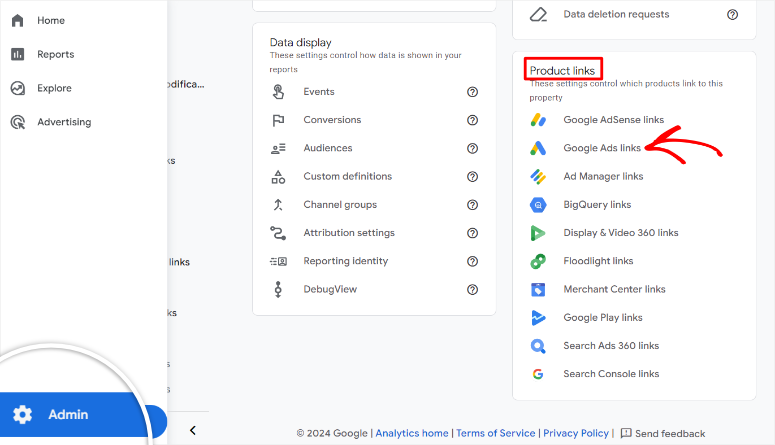Show help for Channel groups
The image size is (775, 445).
pos(473,205)
